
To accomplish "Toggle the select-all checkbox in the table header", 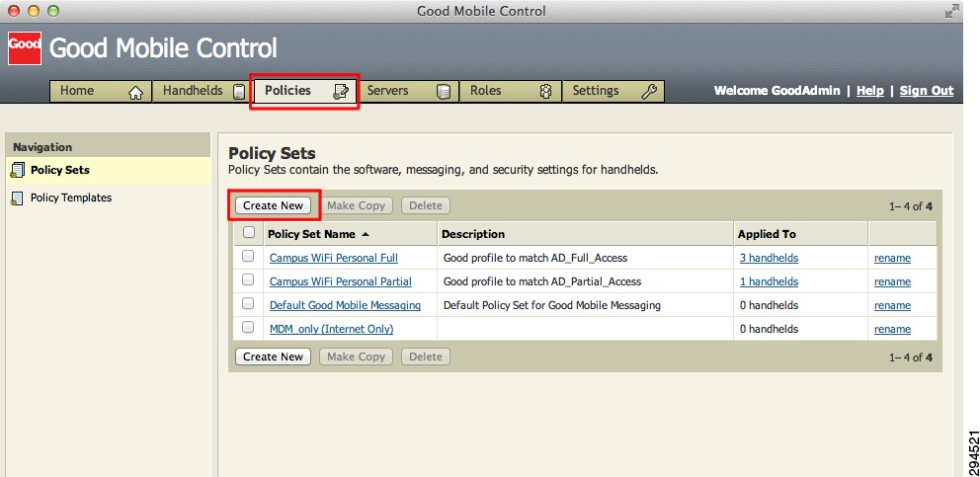I will tap(249, 232).
